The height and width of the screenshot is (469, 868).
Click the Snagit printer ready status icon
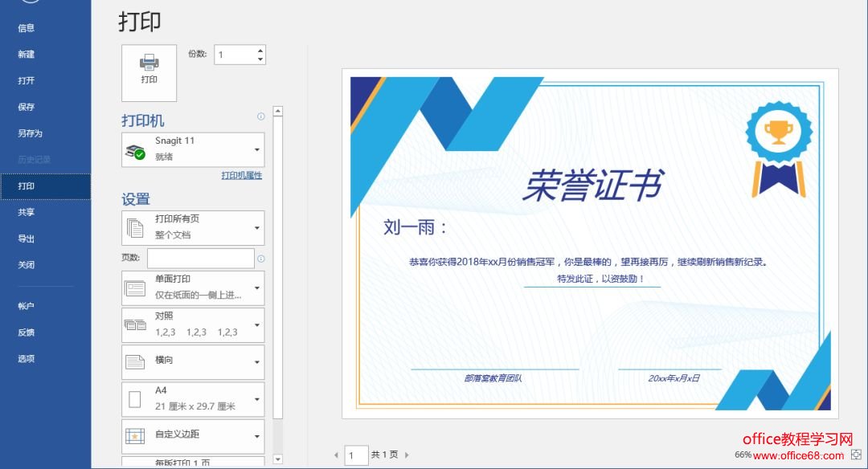[135, 151]
